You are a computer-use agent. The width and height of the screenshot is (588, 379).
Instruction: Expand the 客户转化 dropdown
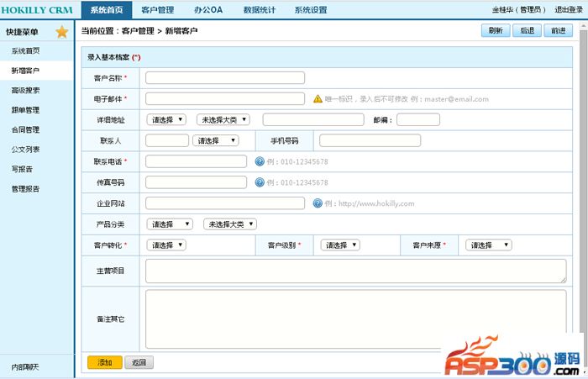coord(165,245)
